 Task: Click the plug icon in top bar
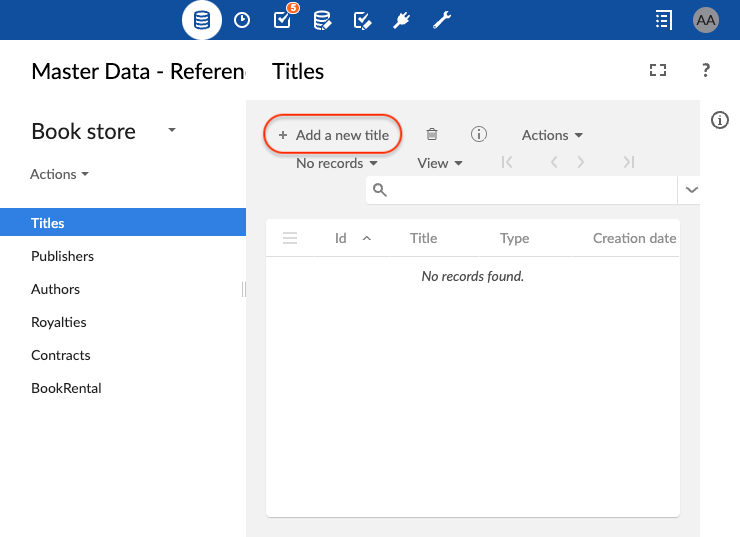coord(402,20)
